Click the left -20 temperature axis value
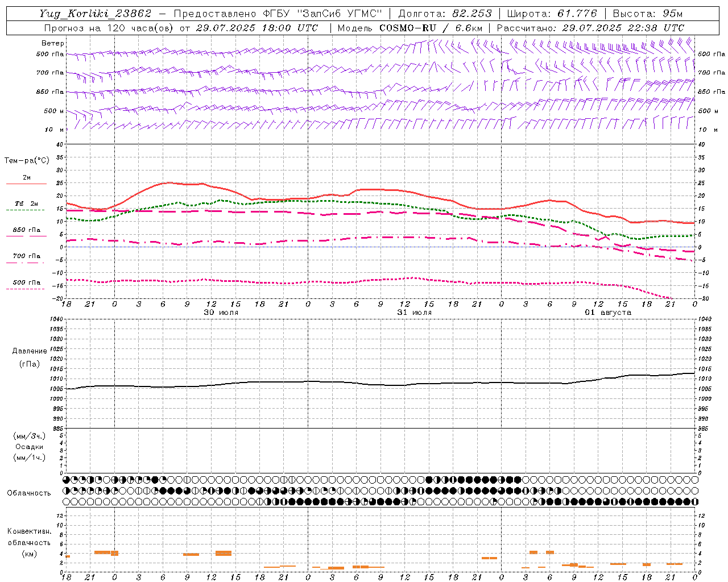The image size is (728, 582). click(57, 298)
